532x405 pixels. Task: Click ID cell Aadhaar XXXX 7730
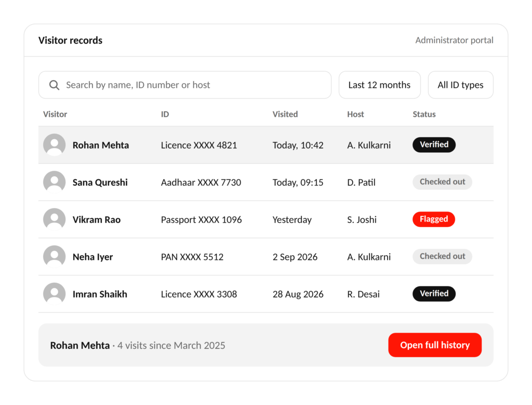pos(201,182)
